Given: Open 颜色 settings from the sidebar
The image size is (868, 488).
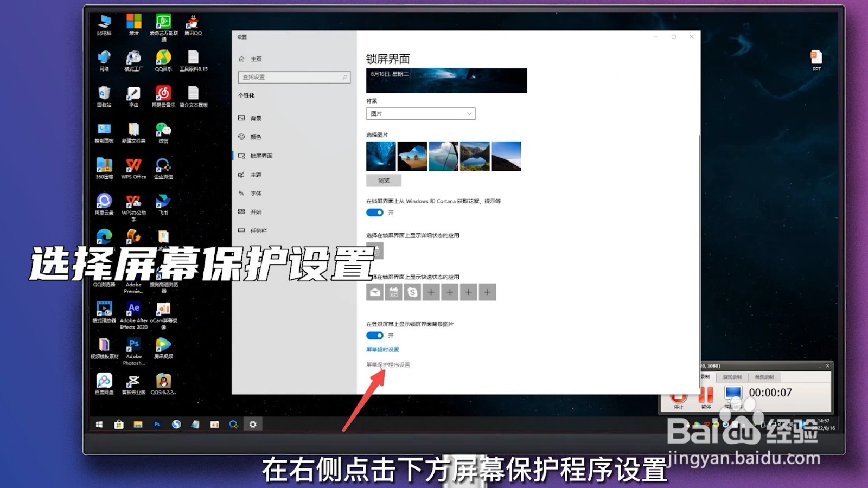Looking at the screenshot, I should (x=256, y=137).
